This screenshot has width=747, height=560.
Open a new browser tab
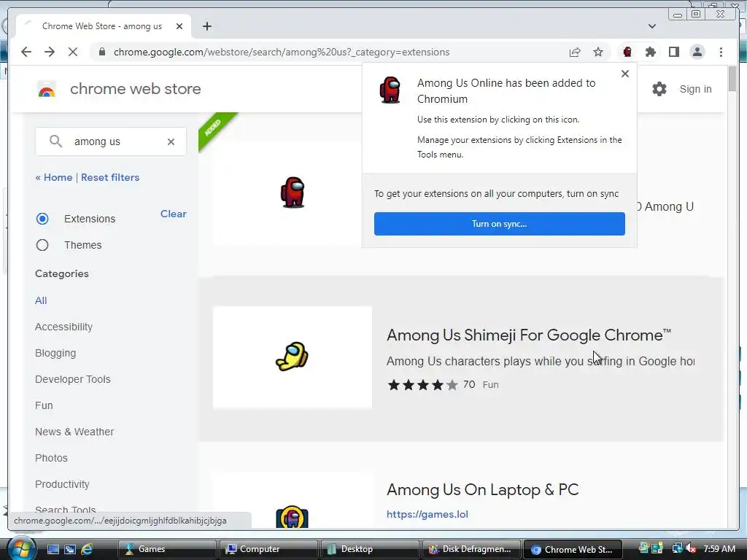(x=206, y=26)
